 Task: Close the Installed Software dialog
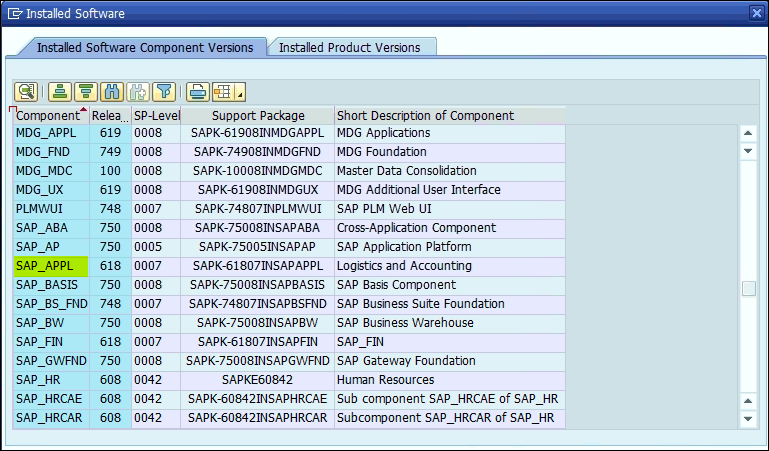(757, 13)
